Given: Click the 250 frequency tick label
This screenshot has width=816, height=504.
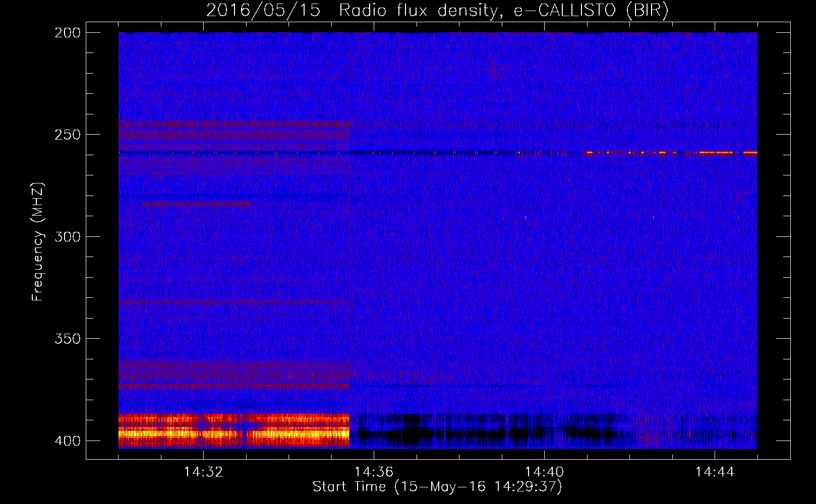Looking at the screenshot, I should tap(68, 135).
